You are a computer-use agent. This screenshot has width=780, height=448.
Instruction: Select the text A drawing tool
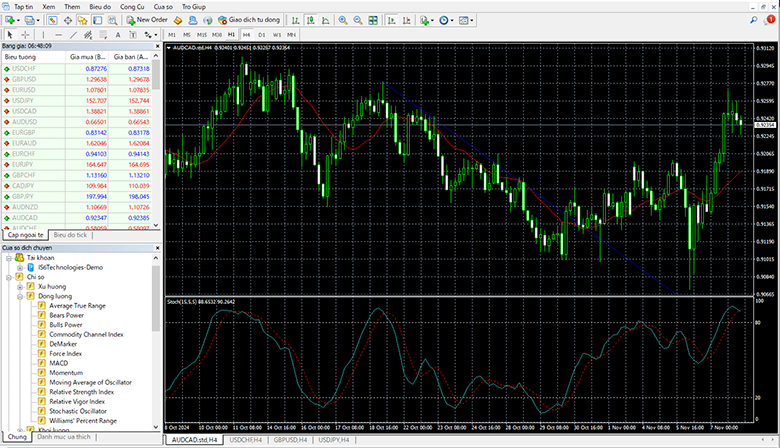click(x=118, y=35)
